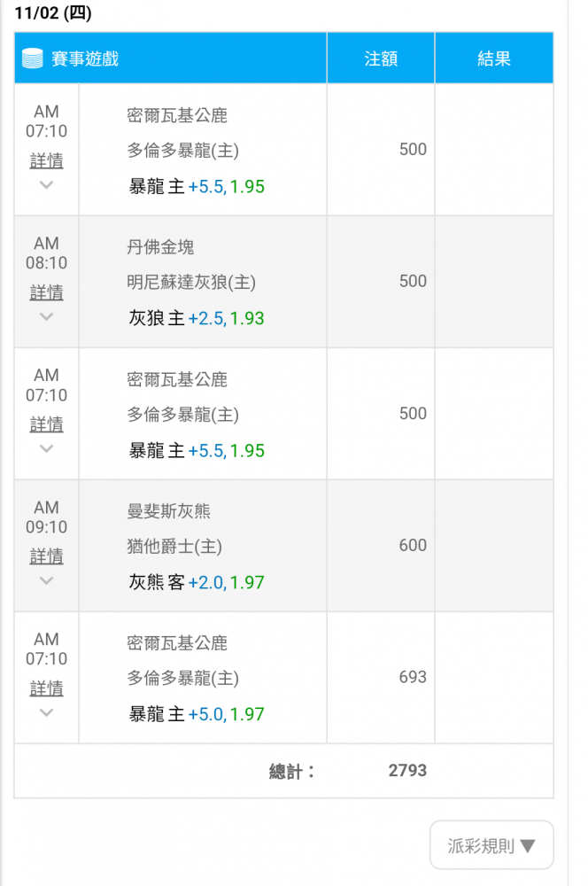588x886 pixels.
Task: Click the 總計 2793 total row
Action: (283, 771)
